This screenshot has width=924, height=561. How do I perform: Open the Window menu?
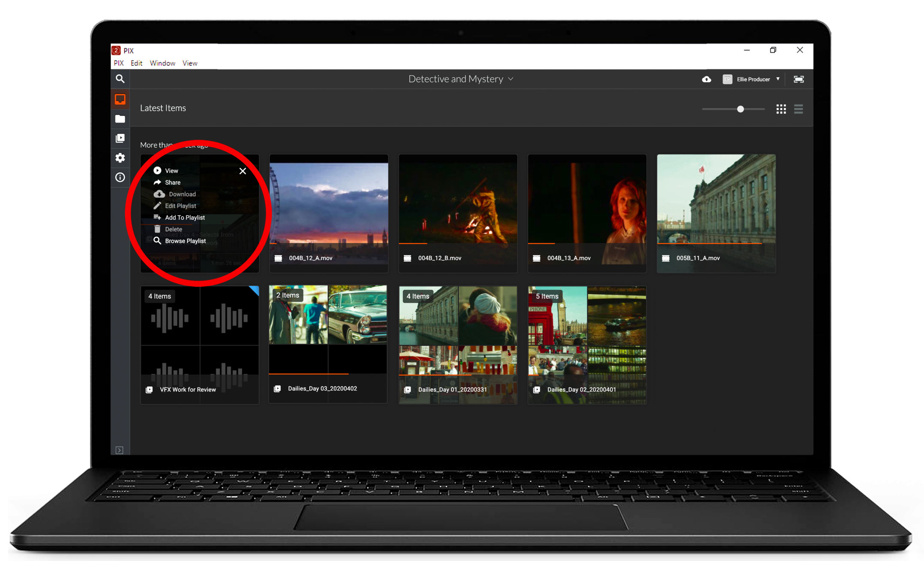162,63
